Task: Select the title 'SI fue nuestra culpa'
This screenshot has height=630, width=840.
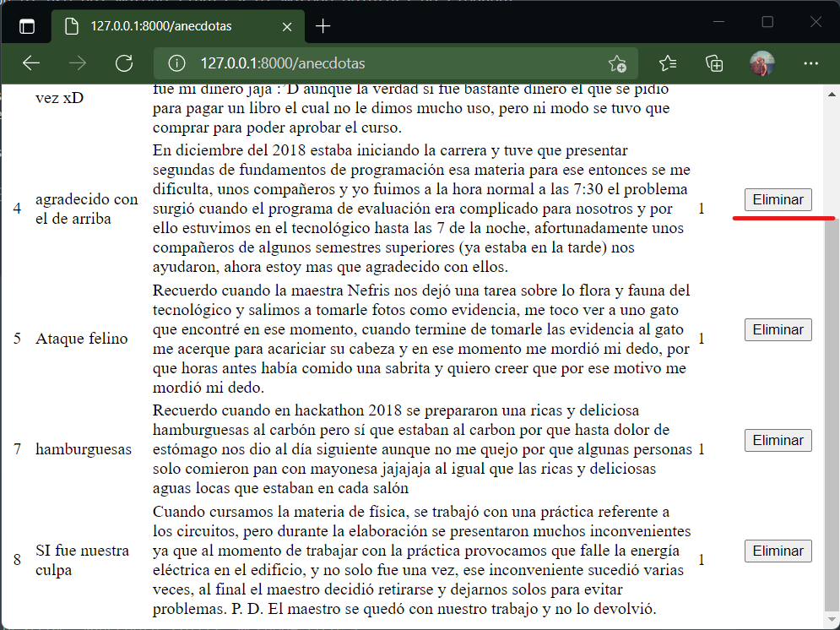Action: pyautogui.click(x=83, y=560)
